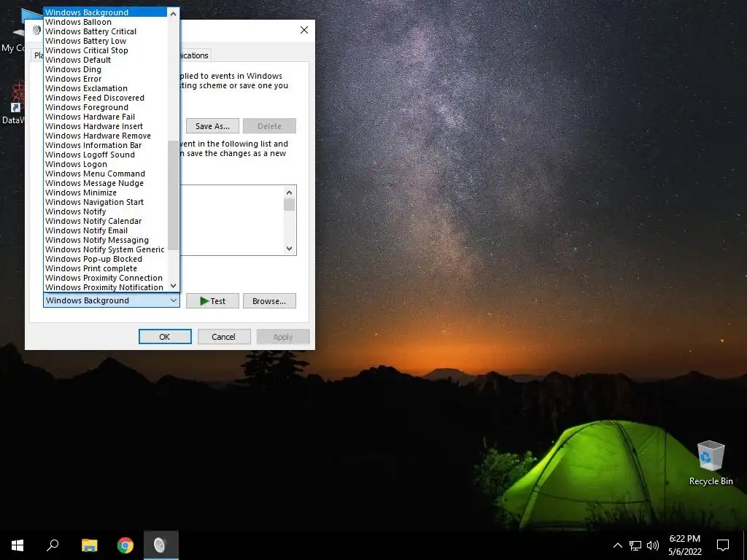747x560 pixels.
Task: Choose Windows Balloon sound
Action: (x=106, y=22)
